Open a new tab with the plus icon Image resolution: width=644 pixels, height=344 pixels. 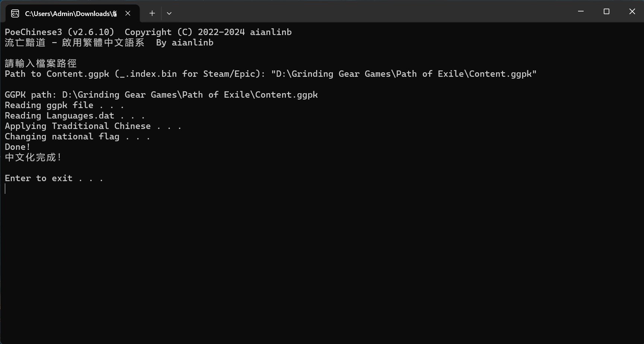click(x=152, y=13)
